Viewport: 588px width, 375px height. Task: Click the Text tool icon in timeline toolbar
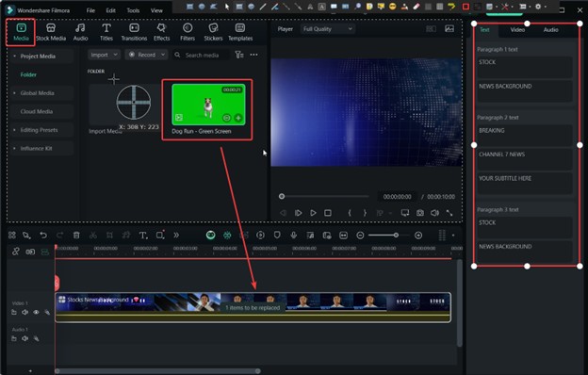coord(143,236)
